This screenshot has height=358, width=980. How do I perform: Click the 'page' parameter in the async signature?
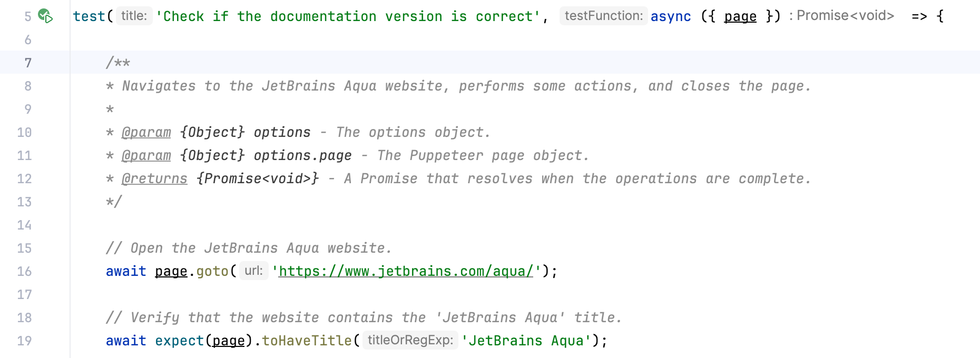740,16
